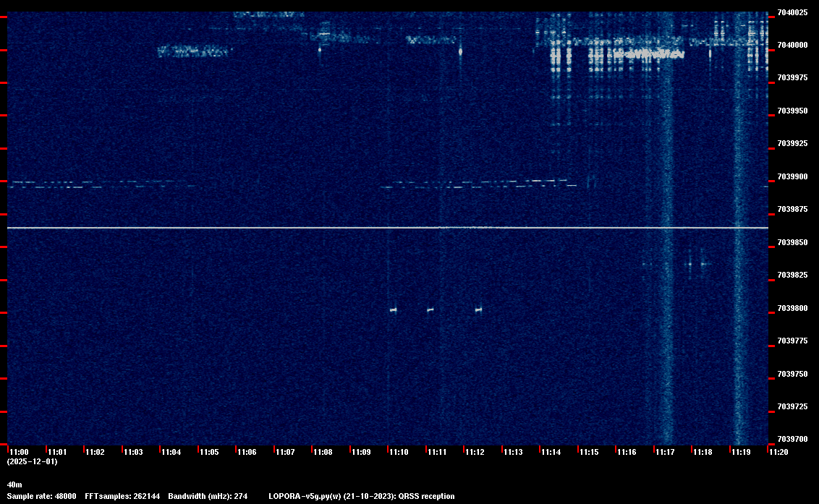Click the 7039875 frequency label

[x=792, y=210]
